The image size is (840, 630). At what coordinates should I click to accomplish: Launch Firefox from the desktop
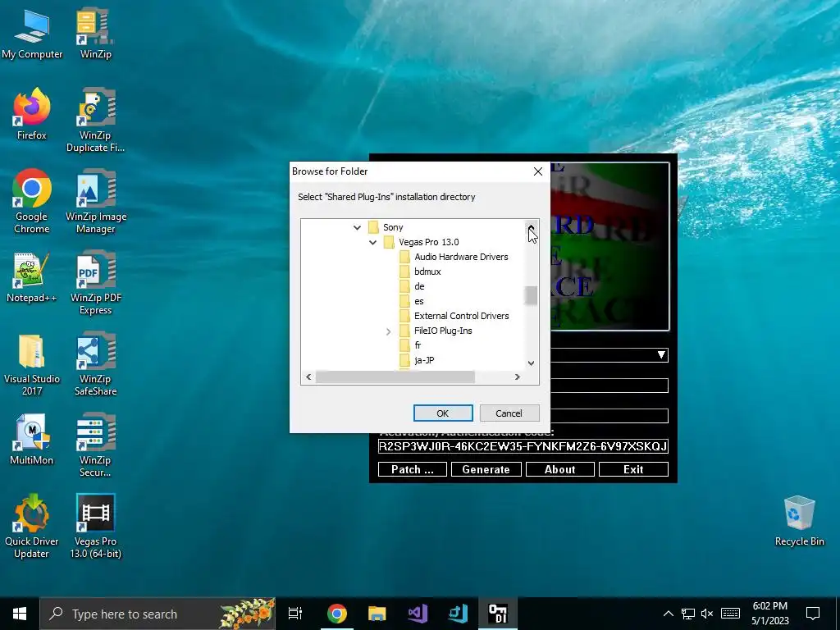click(x=32, y=114)
